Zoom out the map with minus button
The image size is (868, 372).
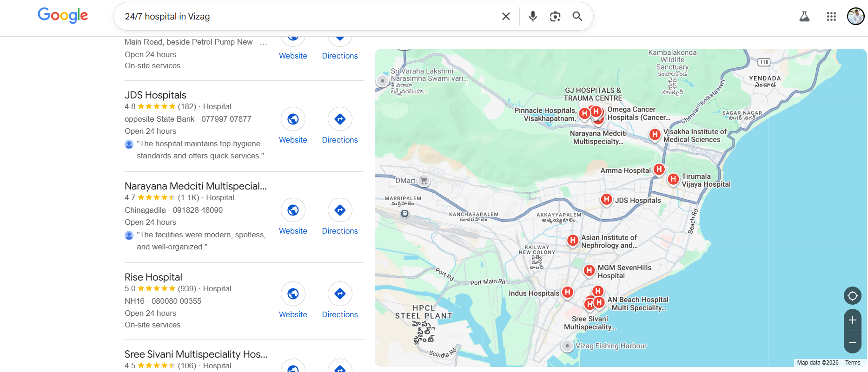[853, 343]
